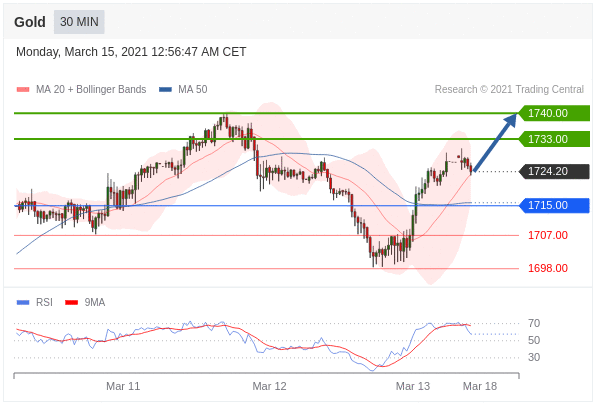Click the Mar 18 date axis label
The image size is (598, 407).
pos(480,386)
